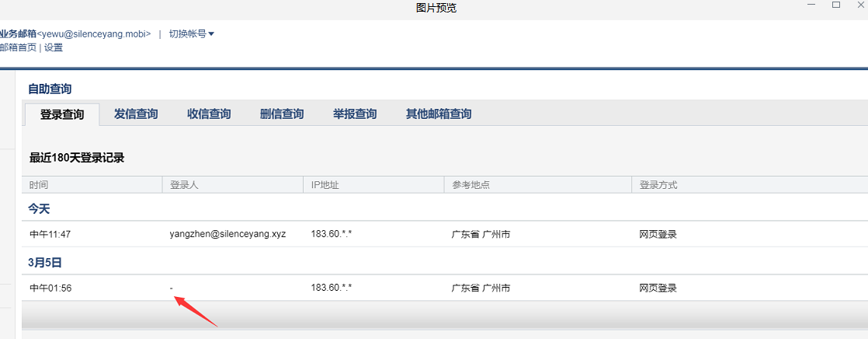Click the IP地址 column header
This screenshot has height=339, width=868.
tap(325, 185)
